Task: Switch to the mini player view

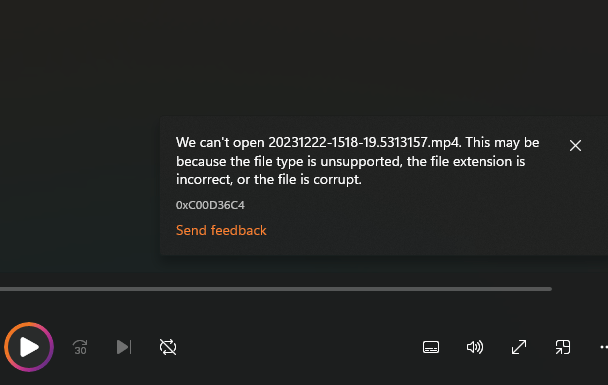Action: tap(563, 347)
